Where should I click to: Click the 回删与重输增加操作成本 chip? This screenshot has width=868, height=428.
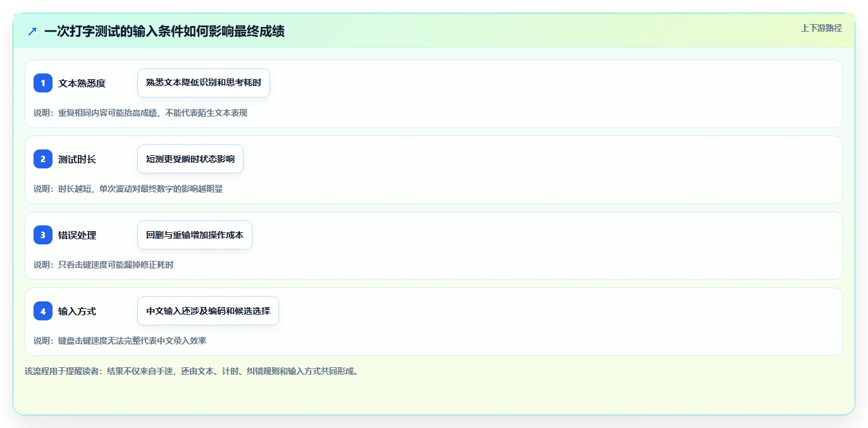click(195, 235)
